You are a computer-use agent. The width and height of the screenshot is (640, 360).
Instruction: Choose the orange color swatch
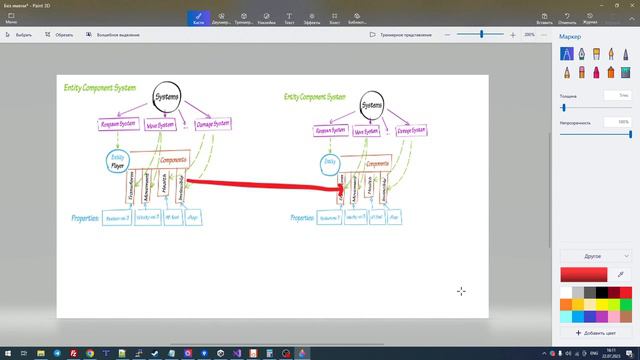[566, 304]
